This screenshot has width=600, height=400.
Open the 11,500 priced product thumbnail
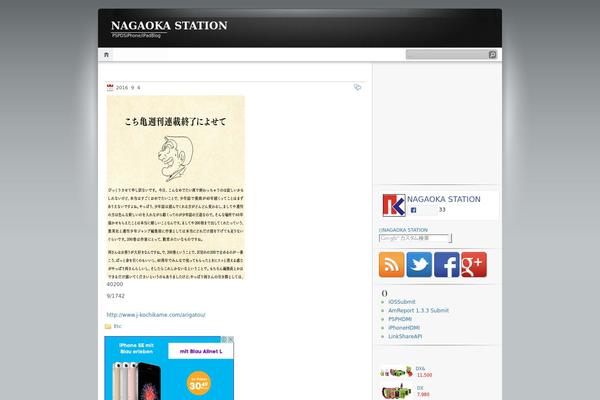(396, 371)
